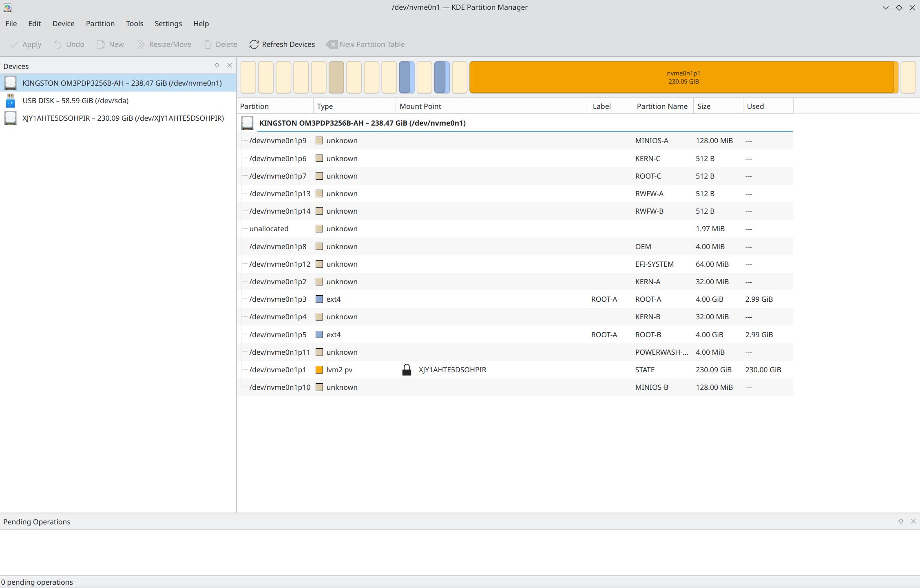Open the Tools menu
Screen dimensions: 920x588
pos(135,24)
